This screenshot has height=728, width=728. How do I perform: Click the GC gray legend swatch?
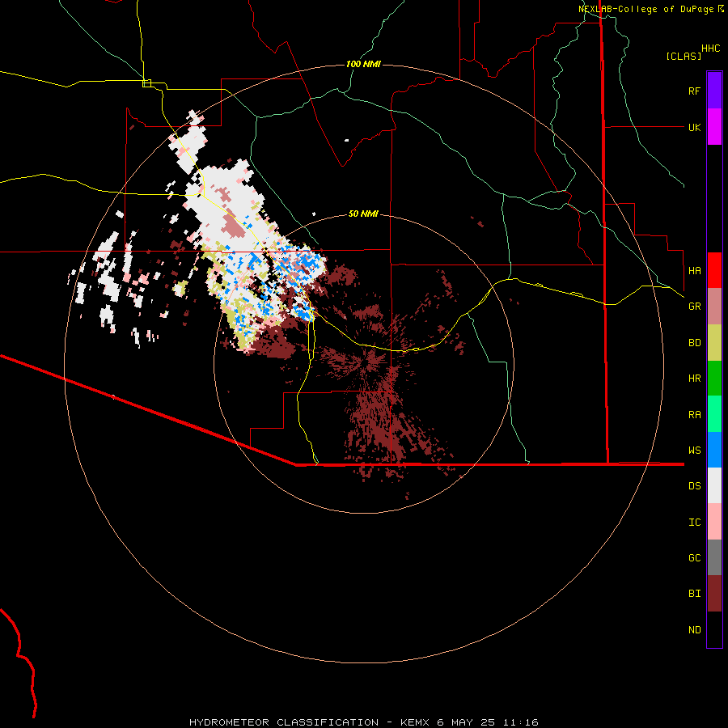pos(714,557)
